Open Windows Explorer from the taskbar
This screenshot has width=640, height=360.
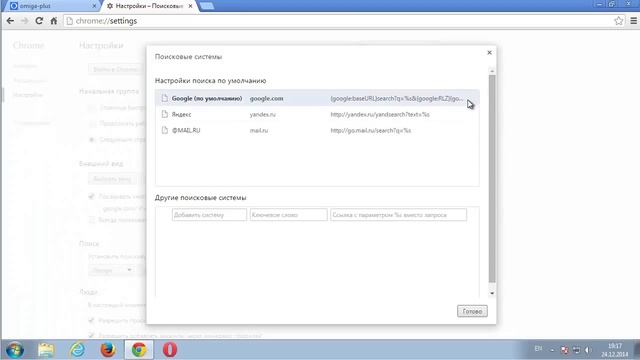(x=46, y=350)
